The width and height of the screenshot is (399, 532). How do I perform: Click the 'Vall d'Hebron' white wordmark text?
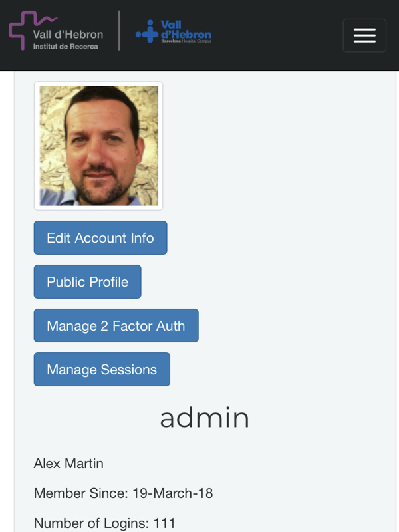(x=68, y=35)
